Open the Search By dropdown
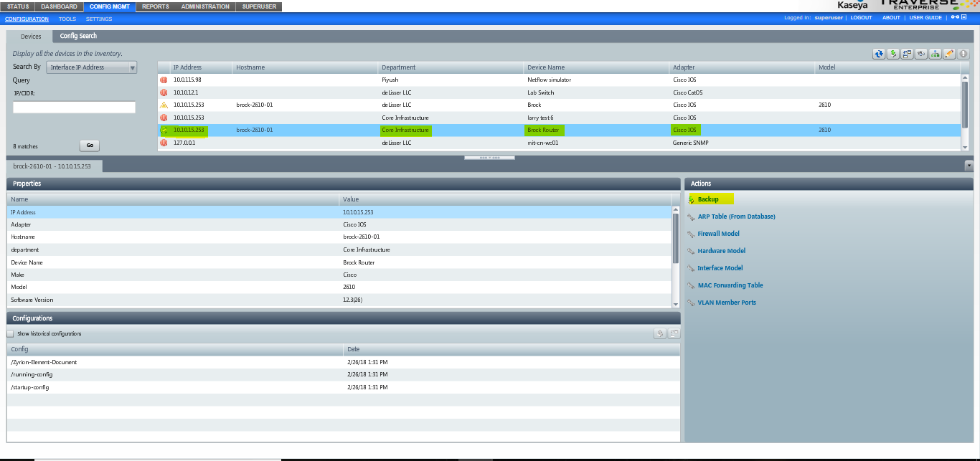Screen dimensions: 980x461 point(91,67)
